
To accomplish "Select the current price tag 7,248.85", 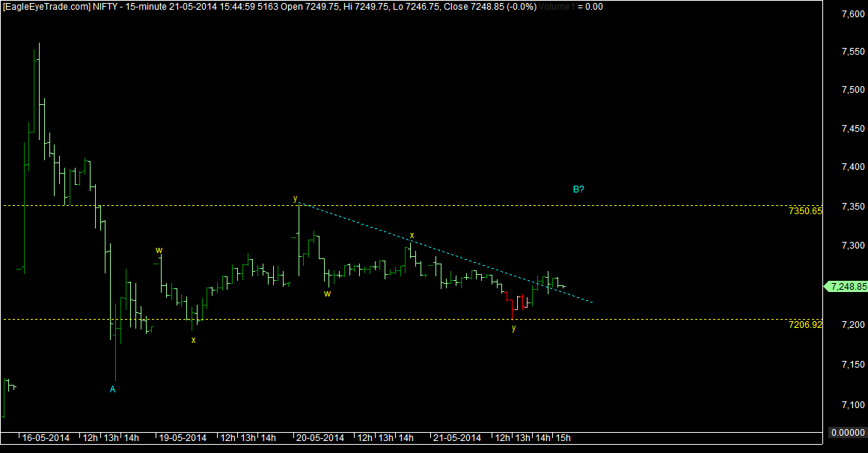I will (x=846, y=286).
